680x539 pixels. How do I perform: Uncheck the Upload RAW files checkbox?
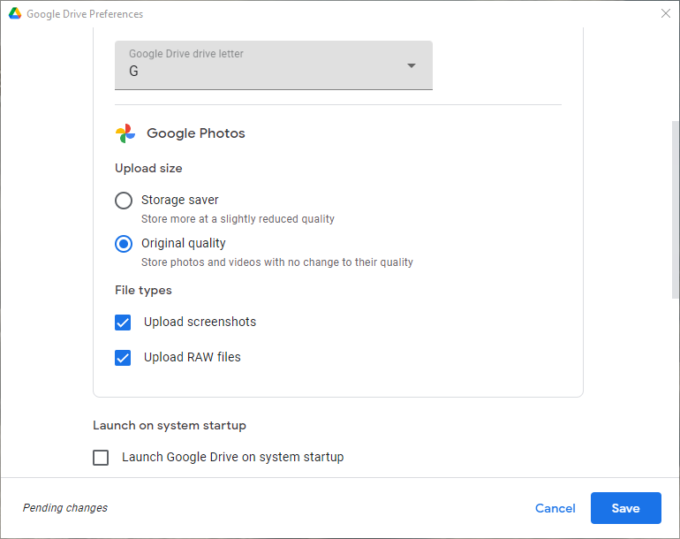[x=123, y=358]
